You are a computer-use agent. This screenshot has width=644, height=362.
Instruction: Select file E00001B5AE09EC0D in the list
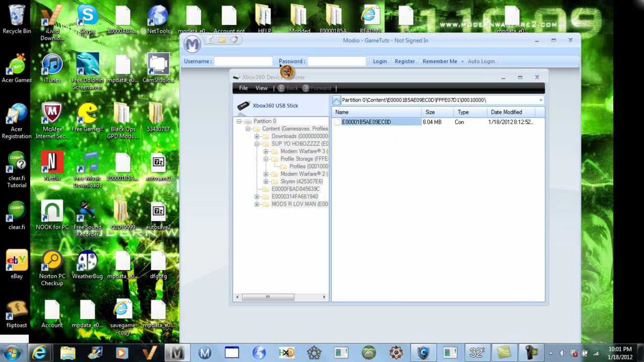[x=366, y=122]
